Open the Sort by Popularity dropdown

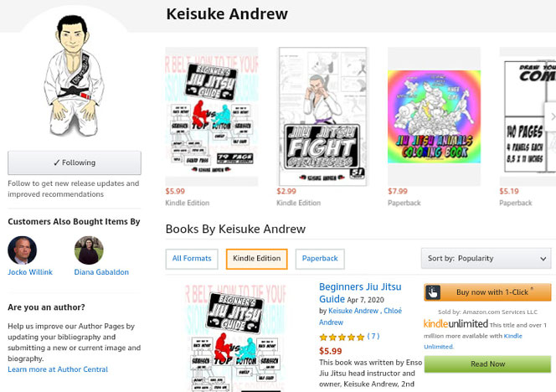coord(486,258)
